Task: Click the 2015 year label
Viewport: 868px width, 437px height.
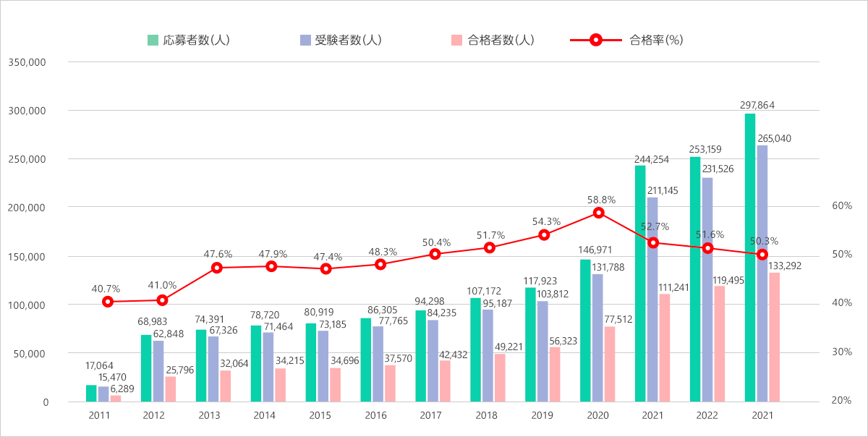Action: (320, 416)
